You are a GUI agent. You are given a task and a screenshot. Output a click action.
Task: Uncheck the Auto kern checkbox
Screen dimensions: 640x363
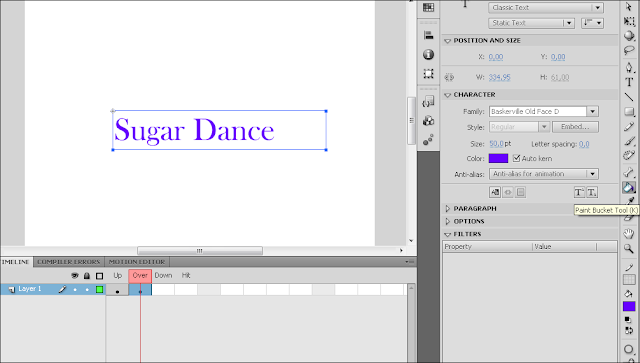point(517,158)
